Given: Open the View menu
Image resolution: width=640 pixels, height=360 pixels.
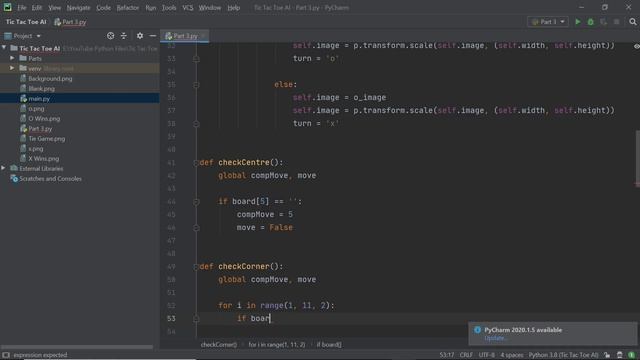Looking at the screenshot, I should [54, 7].
